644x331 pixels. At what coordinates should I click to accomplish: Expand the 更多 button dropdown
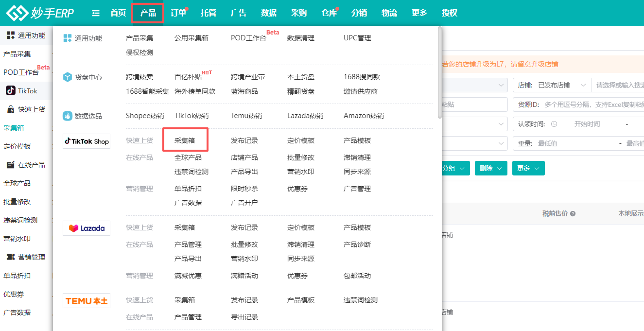click(x=528, y=168)
